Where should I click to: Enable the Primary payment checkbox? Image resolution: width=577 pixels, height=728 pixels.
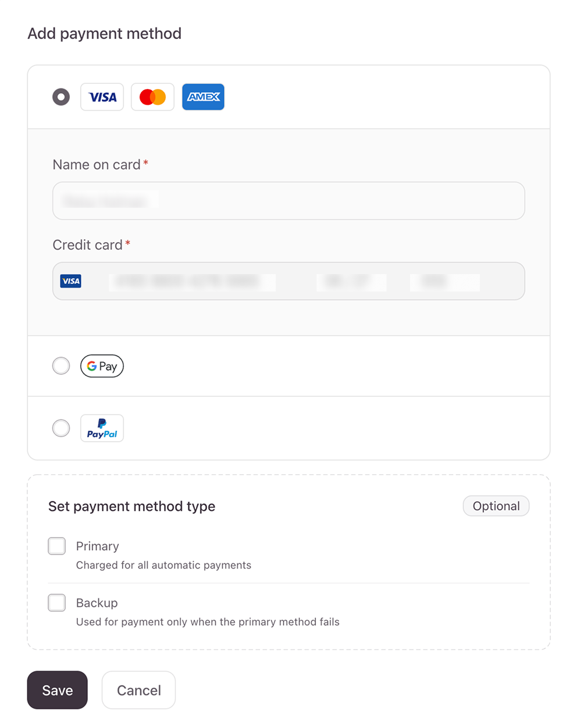coord(57,546)
